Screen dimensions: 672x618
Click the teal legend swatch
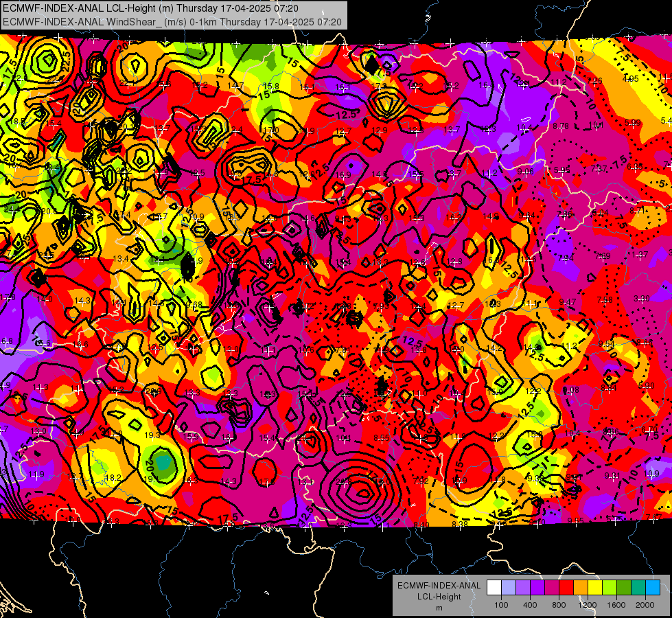[x=638, y=588]
